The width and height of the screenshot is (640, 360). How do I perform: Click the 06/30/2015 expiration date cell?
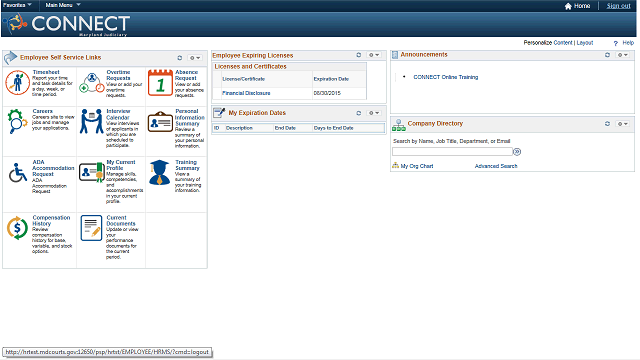click(327, 93)
